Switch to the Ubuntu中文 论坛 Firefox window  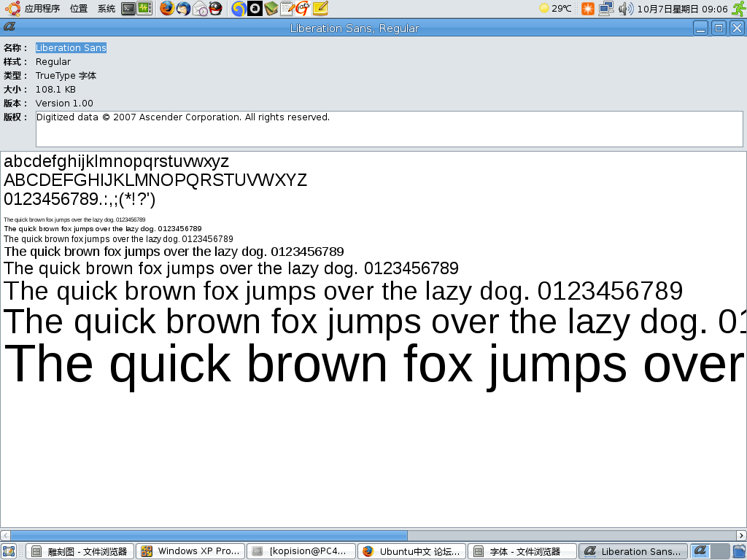pos(411,551)
